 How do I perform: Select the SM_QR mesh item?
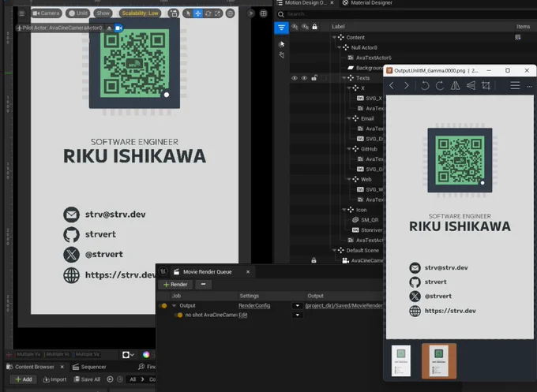point(370,220)
